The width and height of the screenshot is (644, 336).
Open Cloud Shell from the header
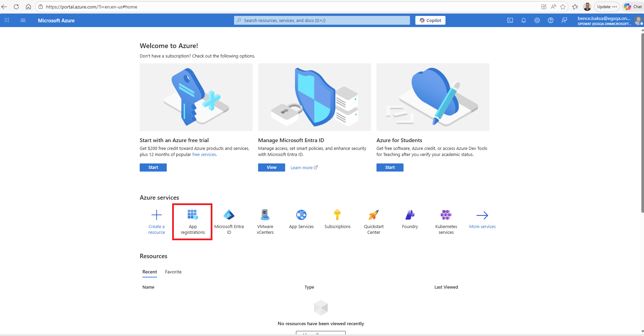510,20
